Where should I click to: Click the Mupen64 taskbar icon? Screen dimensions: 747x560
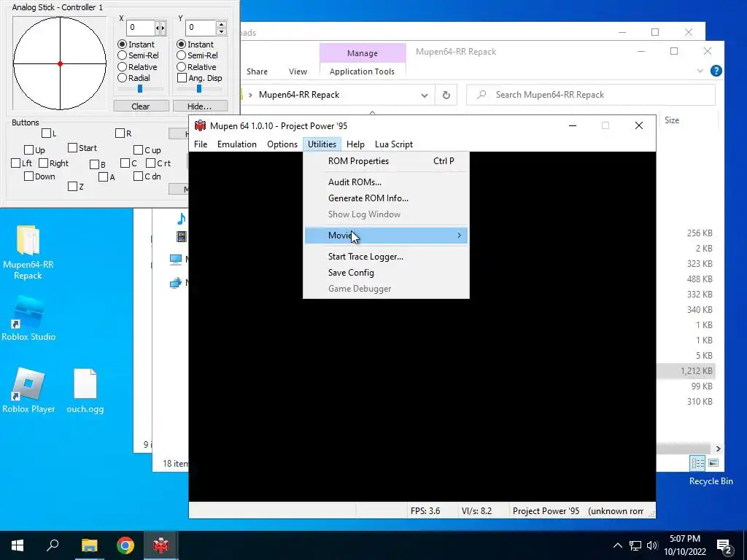point(161,545)
